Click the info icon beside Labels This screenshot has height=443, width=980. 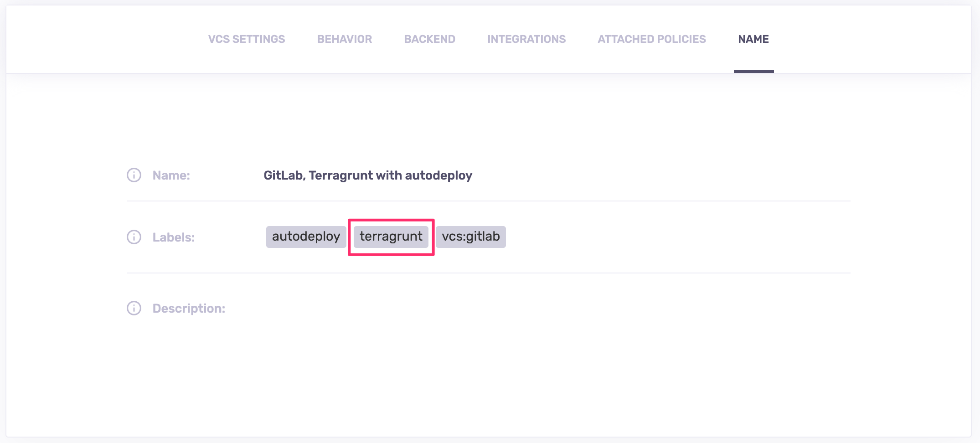pos(134,237)
